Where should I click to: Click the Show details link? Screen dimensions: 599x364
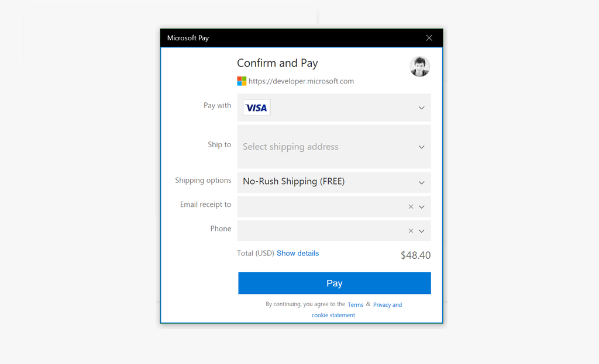point(298,253)
